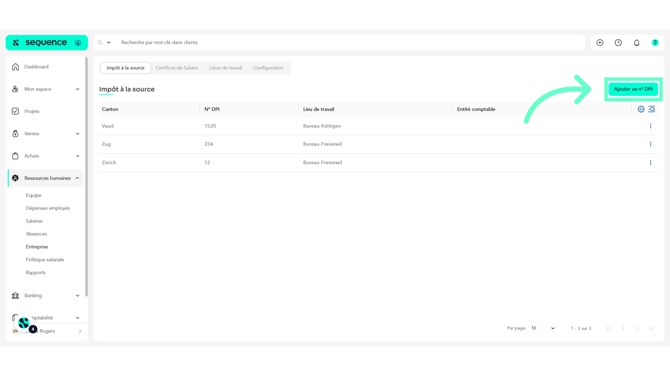Click the Banking building icon
This screenshot has height=376, width=670.
pyautogui.click(x=15, y=295)
